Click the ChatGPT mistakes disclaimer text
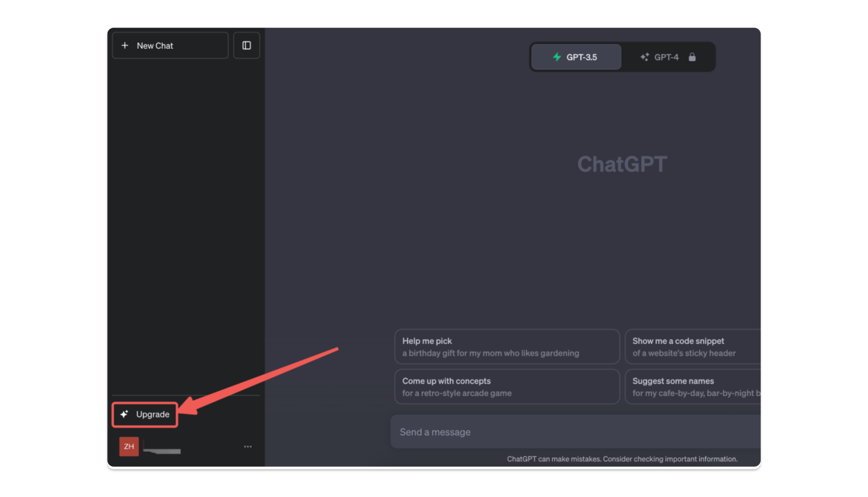This screenshot has height=497, width=868. click(622, 459)
